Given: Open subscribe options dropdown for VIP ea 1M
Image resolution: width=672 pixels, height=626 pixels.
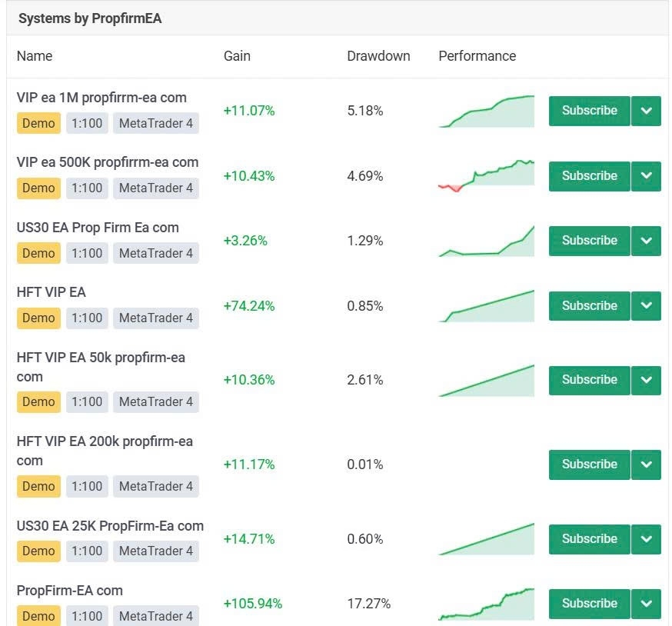Looking at the screenshot, I should coord(646,111).
